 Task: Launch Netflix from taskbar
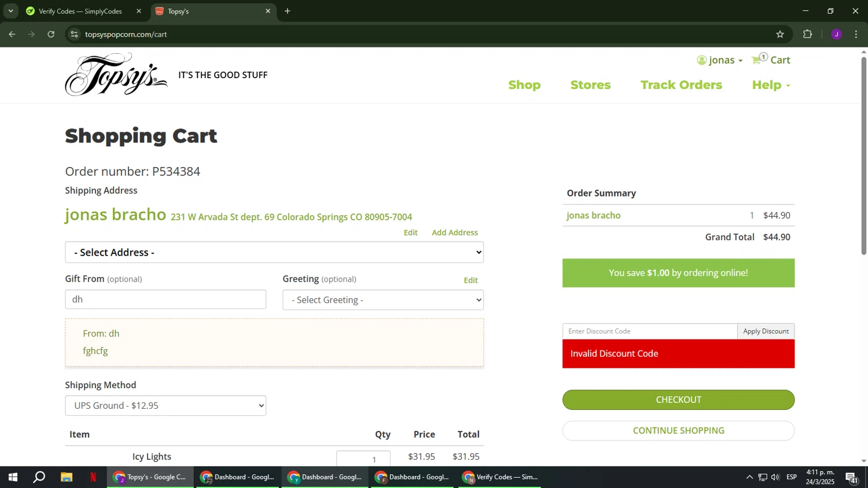(93, 477)
